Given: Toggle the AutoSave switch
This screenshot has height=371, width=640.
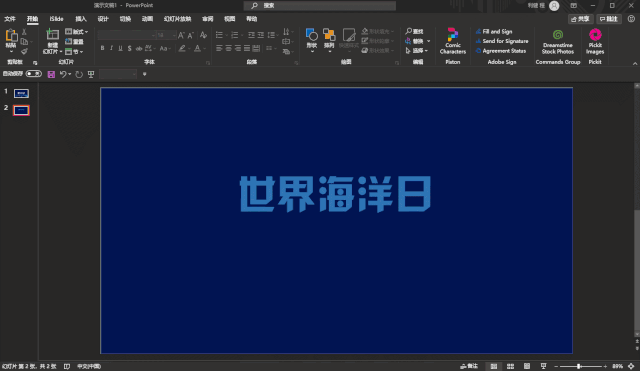Looking at the screenshot, I should click(33, 74).
